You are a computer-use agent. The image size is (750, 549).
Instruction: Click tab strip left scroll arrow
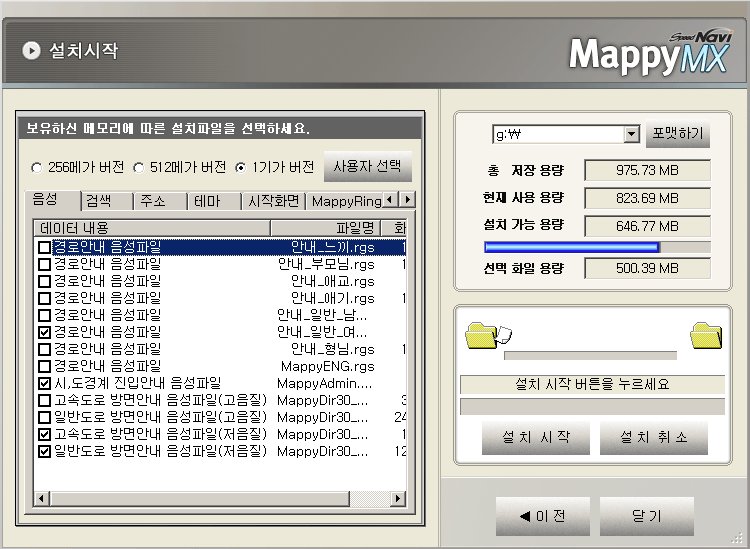click(x=391, y=199)
